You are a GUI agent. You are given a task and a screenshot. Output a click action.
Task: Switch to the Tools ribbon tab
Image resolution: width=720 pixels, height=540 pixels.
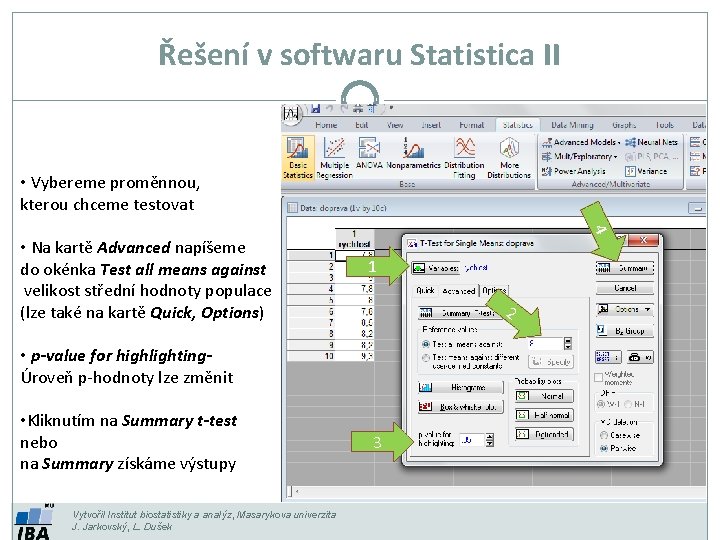[x=664, y=125]
